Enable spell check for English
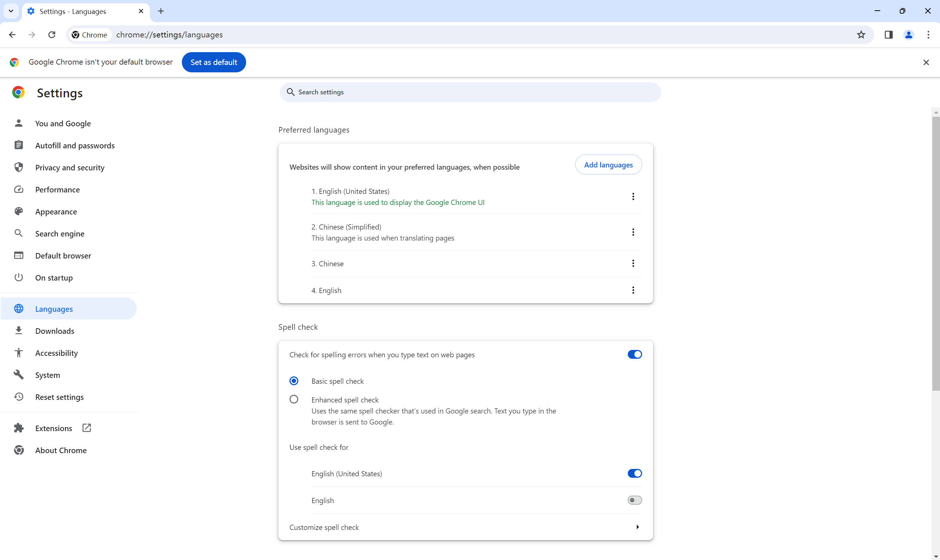The image size is (940, 560). (634, 501)
